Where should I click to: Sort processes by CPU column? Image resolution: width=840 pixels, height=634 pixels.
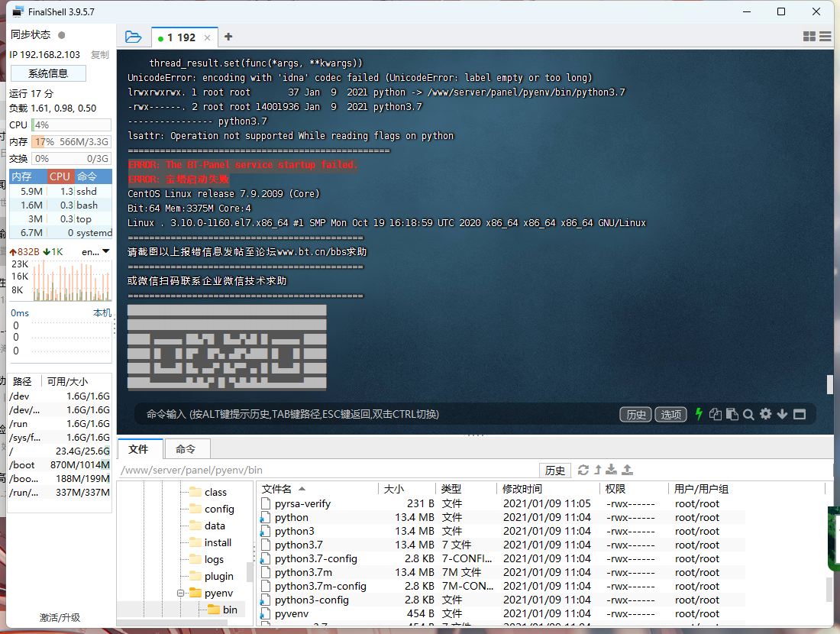click(60, 176)
